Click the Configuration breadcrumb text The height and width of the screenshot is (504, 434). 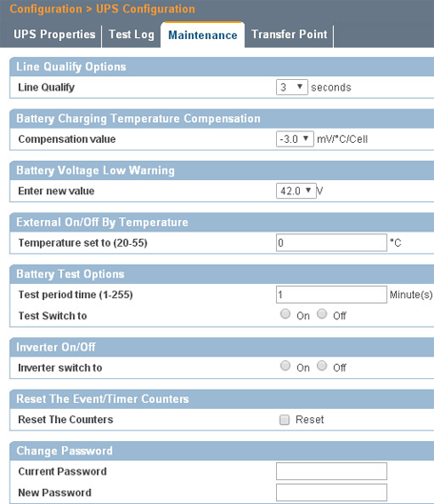46,9
